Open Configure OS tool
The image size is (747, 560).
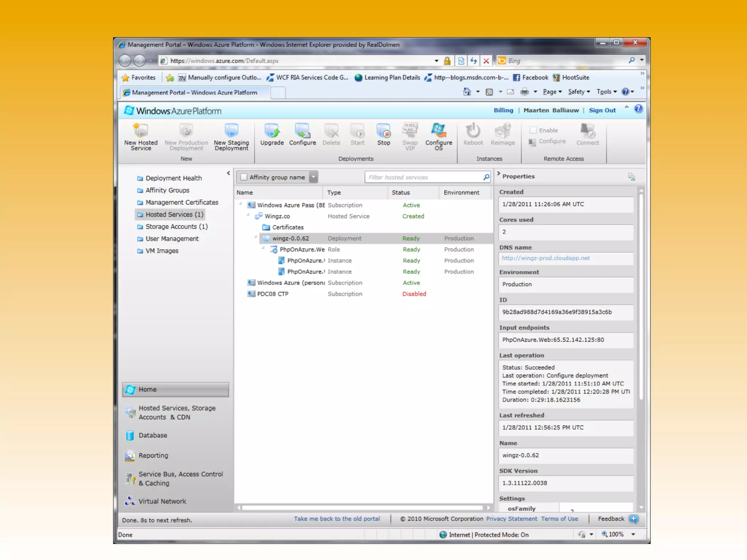point(439,137)
